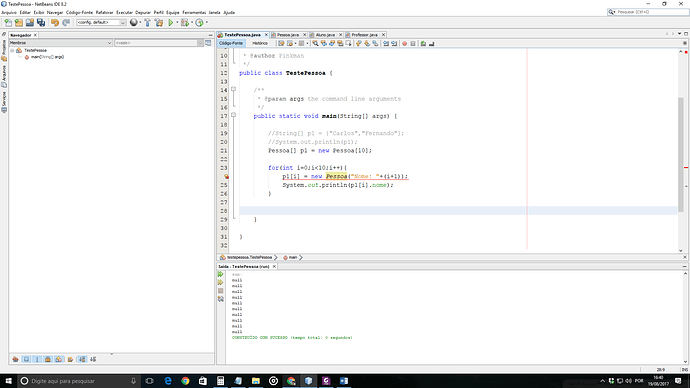Click the Save All toolbar icon

41,22
